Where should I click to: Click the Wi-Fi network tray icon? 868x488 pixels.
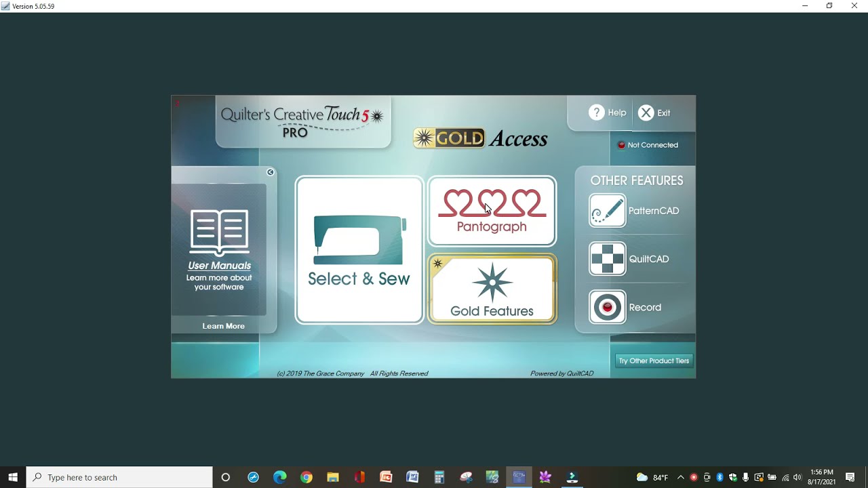click(x=785, y=478)
